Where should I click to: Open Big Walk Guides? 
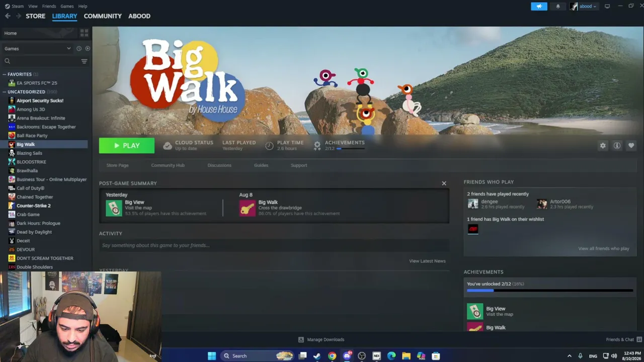coord(261,165)
